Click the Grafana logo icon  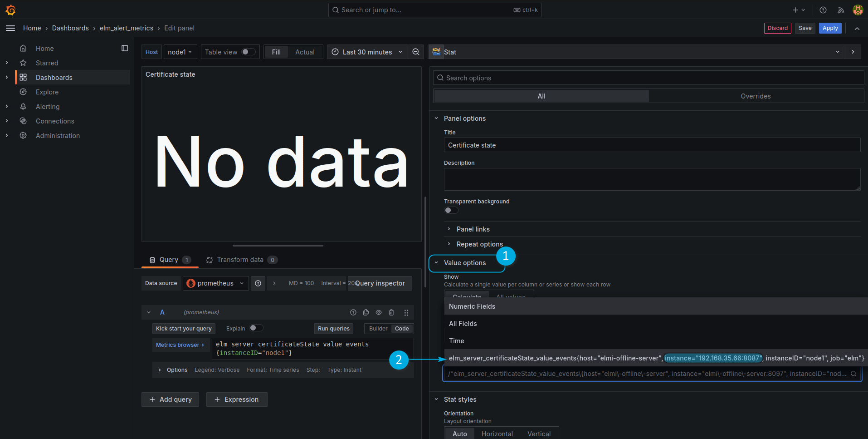tap(10, 10)
